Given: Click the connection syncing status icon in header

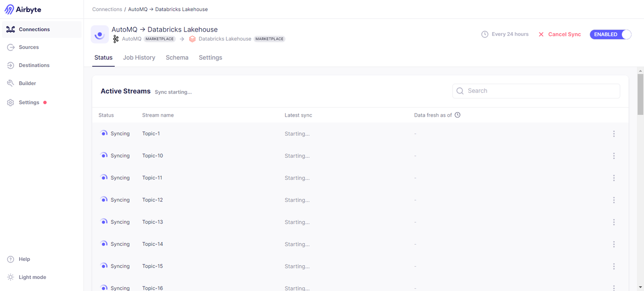Looking at the screenshot, I should coord(100,35).
